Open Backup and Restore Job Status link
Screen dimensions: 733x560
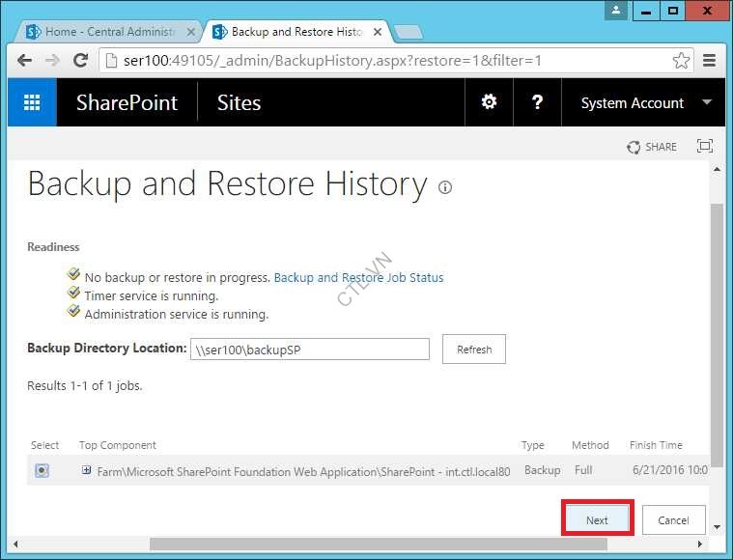(x=358, y=278)
